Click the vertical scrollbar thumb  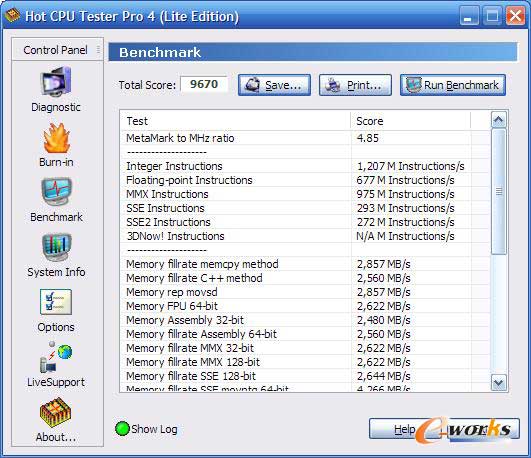[x=498, y=191]
